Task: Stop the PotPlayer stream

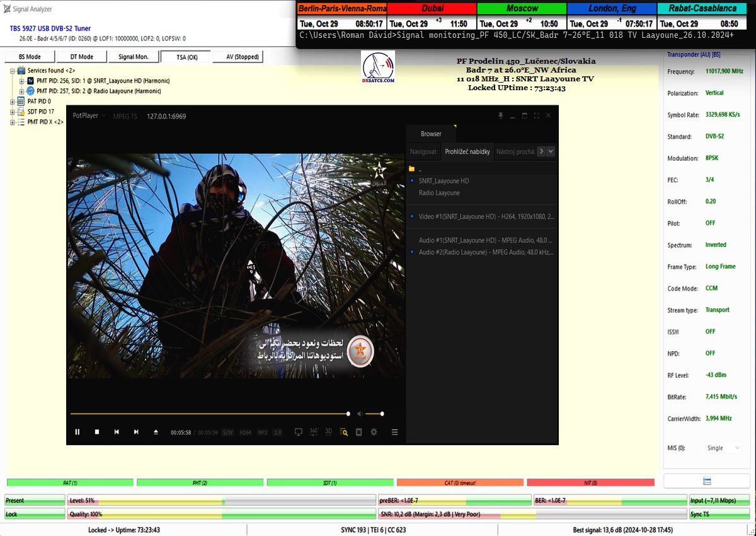Action: coord(97,432)
